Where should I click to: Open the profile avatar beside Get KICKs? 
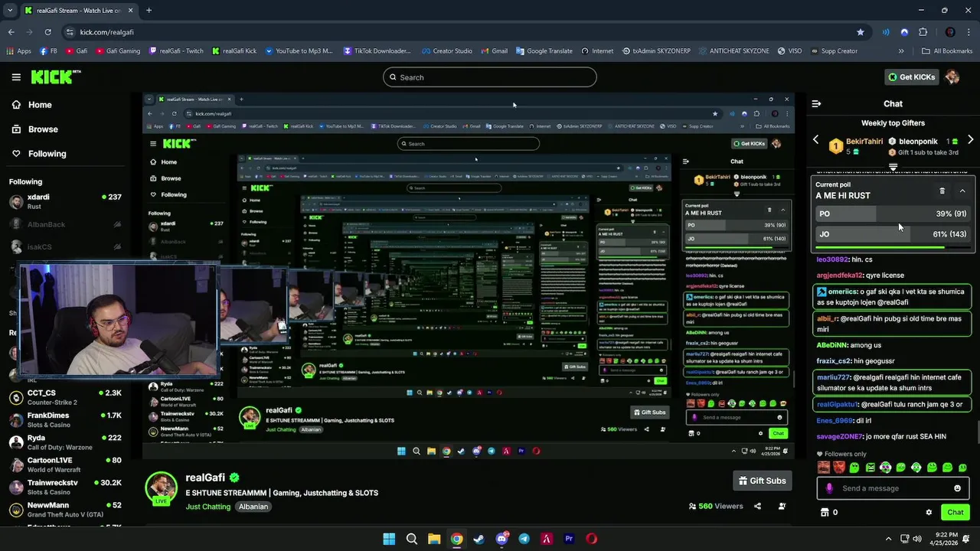(x=952, y=77)
